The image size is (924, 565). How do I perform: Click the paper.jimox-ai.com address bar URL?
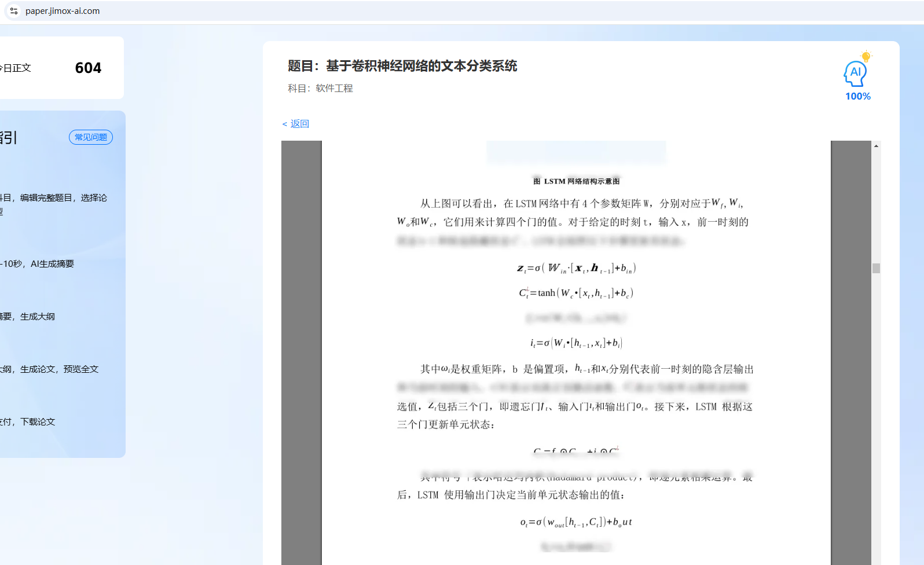click(63, 11)
